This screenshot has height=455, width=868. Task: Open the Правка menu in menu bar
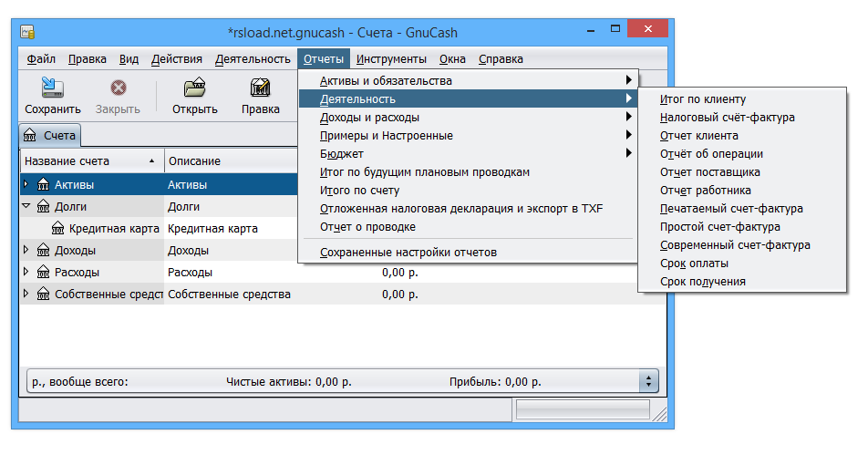88,58
